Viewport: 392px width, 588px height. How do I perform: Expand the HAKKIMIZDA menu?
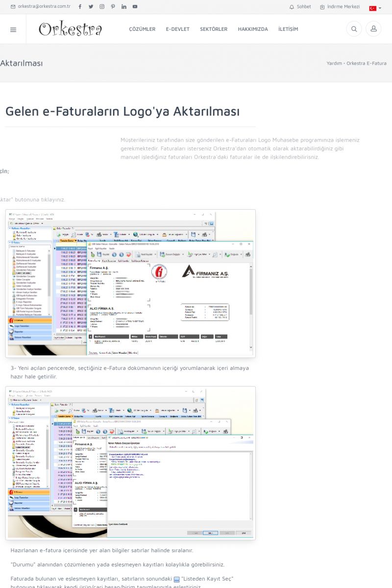(253, 29)
